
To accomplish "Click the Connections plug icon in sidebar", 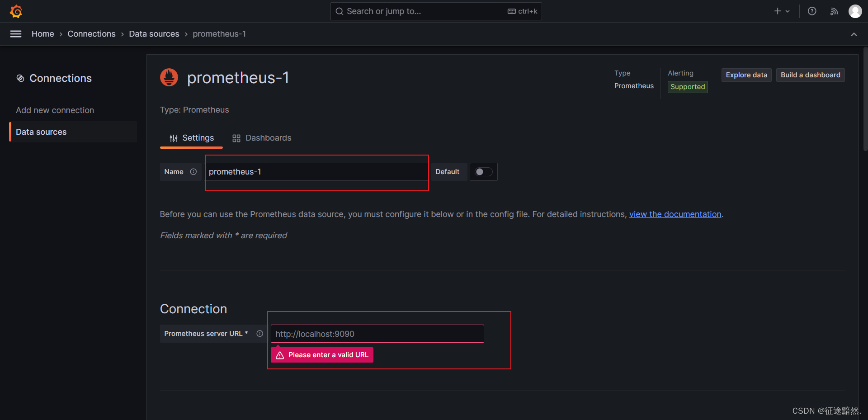I will pos(20,78).
